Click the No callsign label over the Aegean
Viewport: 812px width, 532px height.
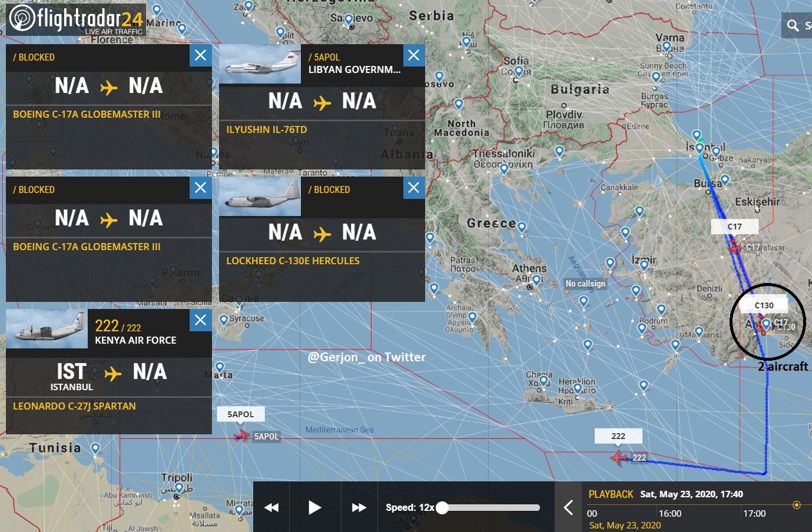(x=585, y=284)
